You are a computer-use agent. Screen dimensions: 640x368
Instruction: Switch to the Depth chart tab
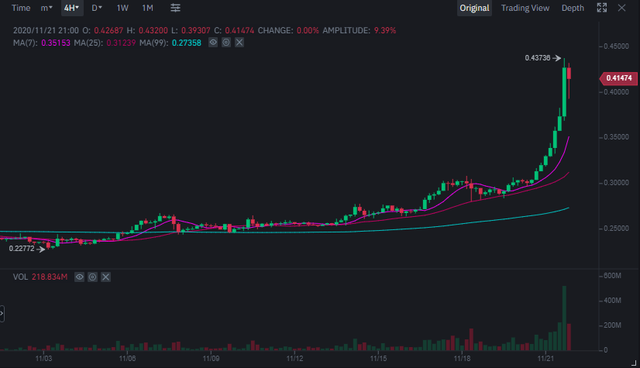572,8
